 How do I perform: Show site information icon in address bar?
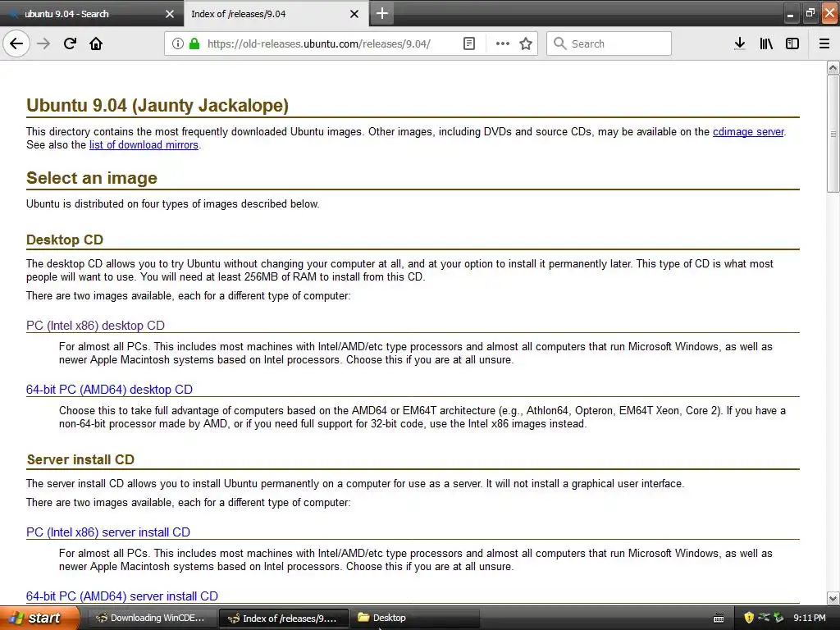tap(178, 43)
